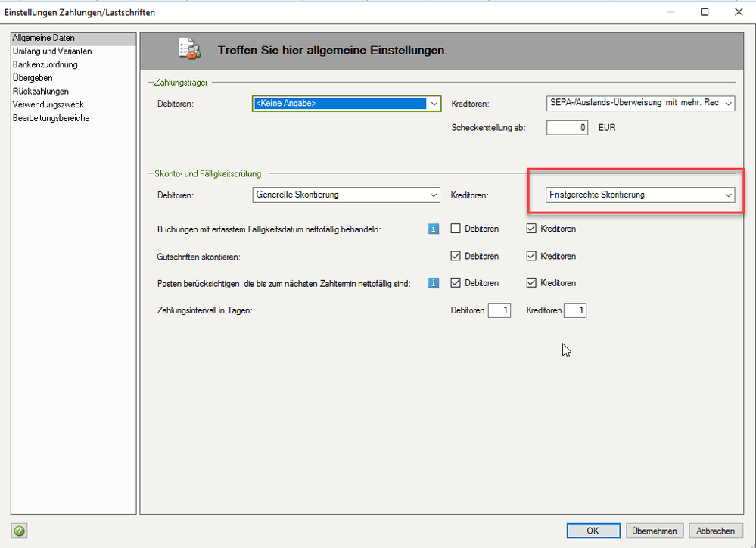The height and width of the screenshot is (548, 756).
Task: Enable Debitoren checkbox for Fälligkeitsdatum nettofällig
Action: click(456, 229)
